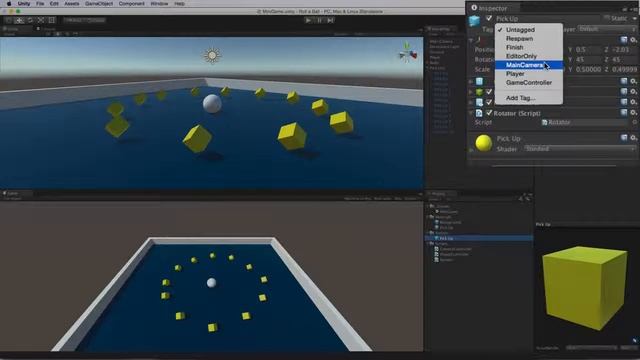The width and height of the screenshot is (640, 360).
Task: Select the Scale tool in toolbar
Action: click(41, 20)
